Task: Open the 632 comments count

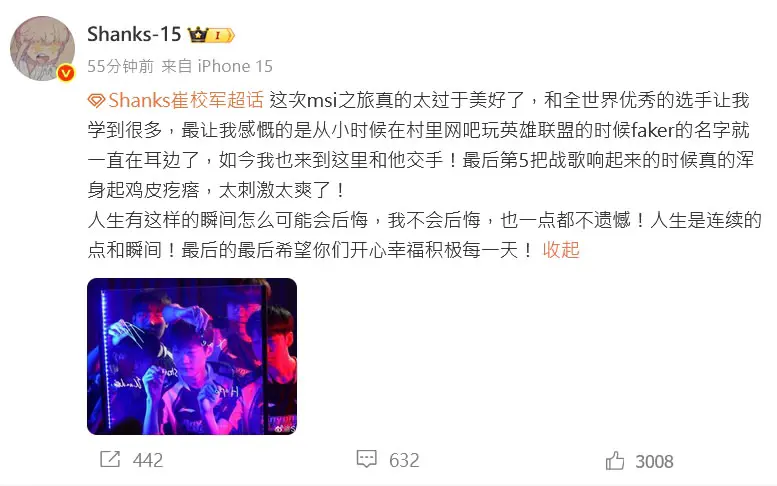Action: pyautogui.click(x=404, y=460)
